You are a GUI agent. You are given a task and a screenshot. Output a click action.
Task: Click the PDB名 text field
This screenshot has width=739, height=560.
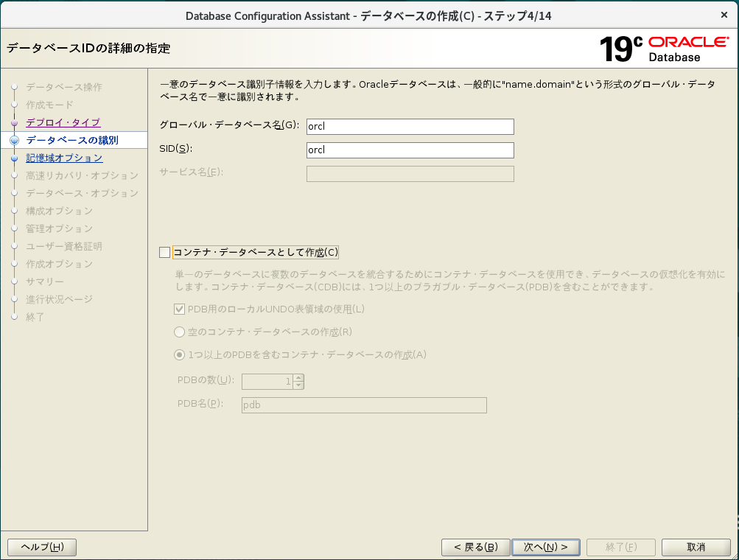[x=364, y=405]
